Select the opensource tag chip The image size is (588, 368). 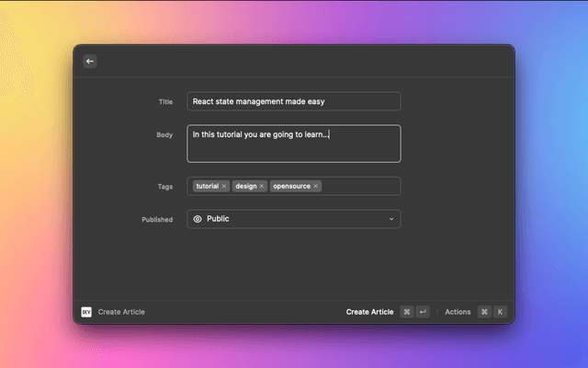pyautogui.click(x=291, y=186)
